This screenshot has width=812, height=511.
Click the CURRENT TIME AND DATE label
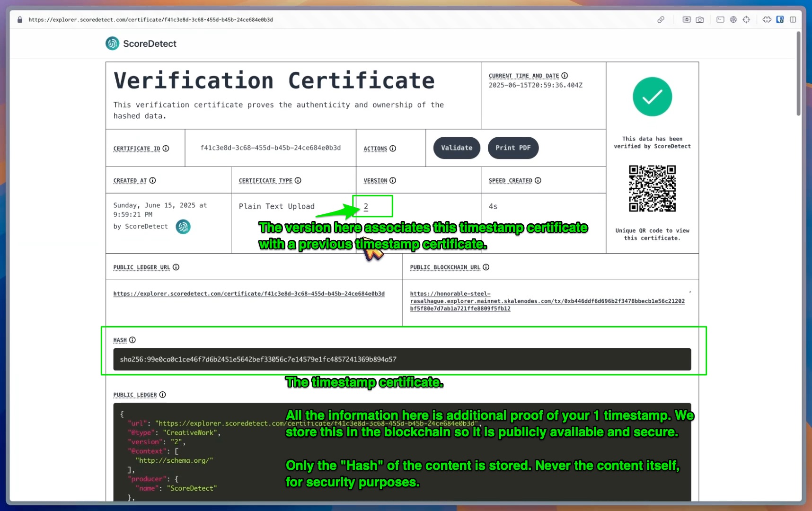click(x=523, y=76)
